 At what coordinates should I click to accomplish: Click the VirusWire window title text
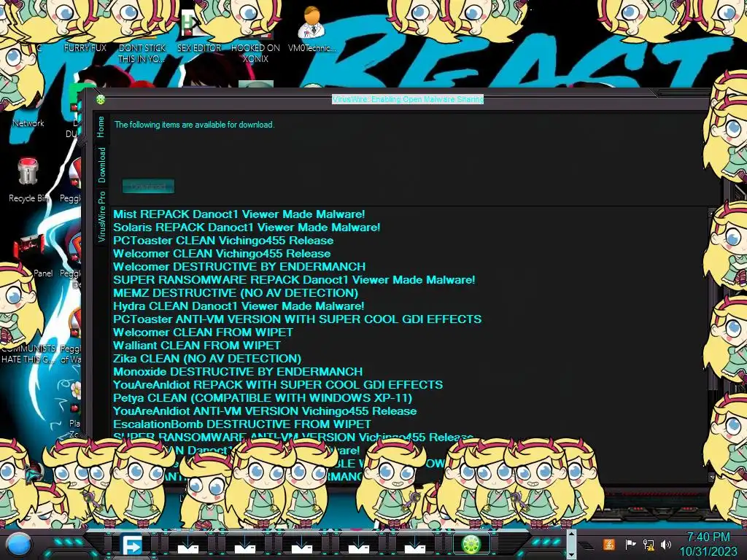[x=408, y=99]
